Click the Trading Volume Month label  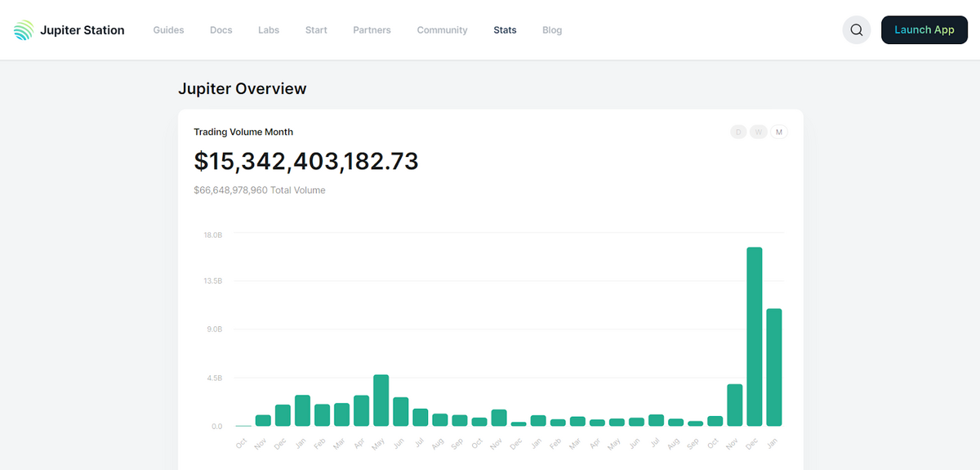243,132
